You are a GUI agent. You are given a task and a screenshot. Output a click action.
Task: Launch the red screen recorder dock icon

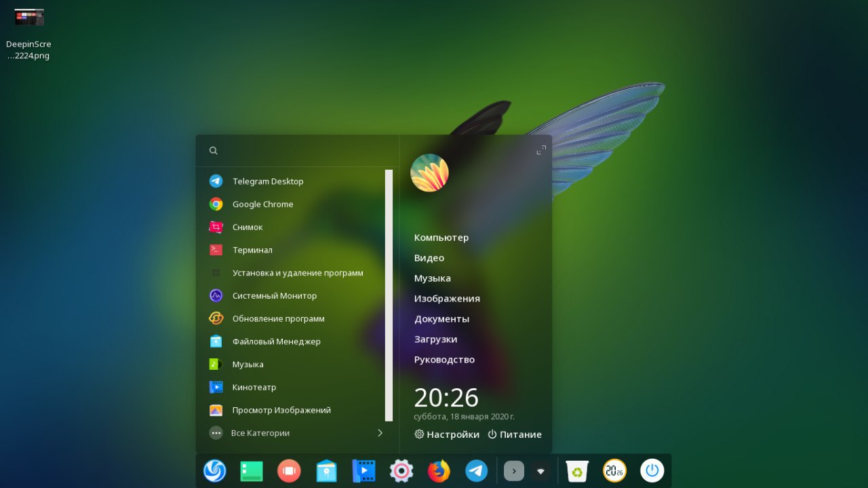click(x=289, y=470)
